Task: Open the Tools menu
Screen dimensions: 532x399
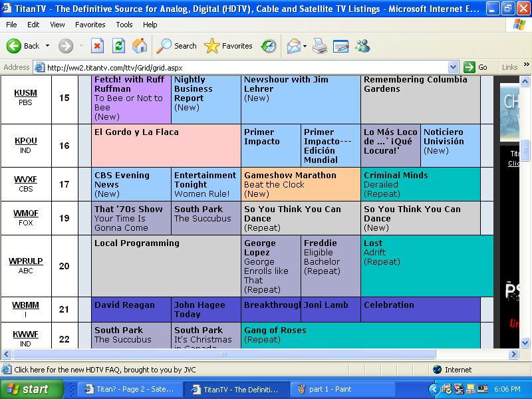Action: click(124, 25)
